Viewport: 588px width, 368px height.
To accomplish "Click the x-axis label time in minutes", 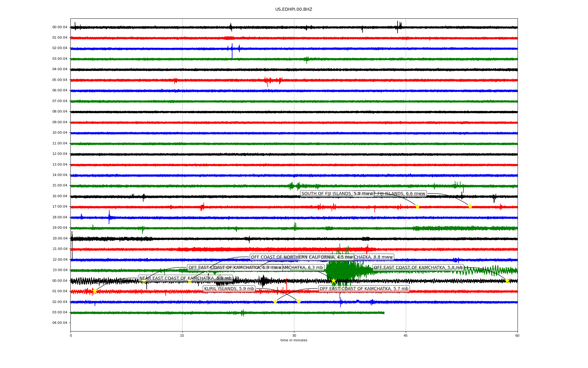I will [294, 340].
